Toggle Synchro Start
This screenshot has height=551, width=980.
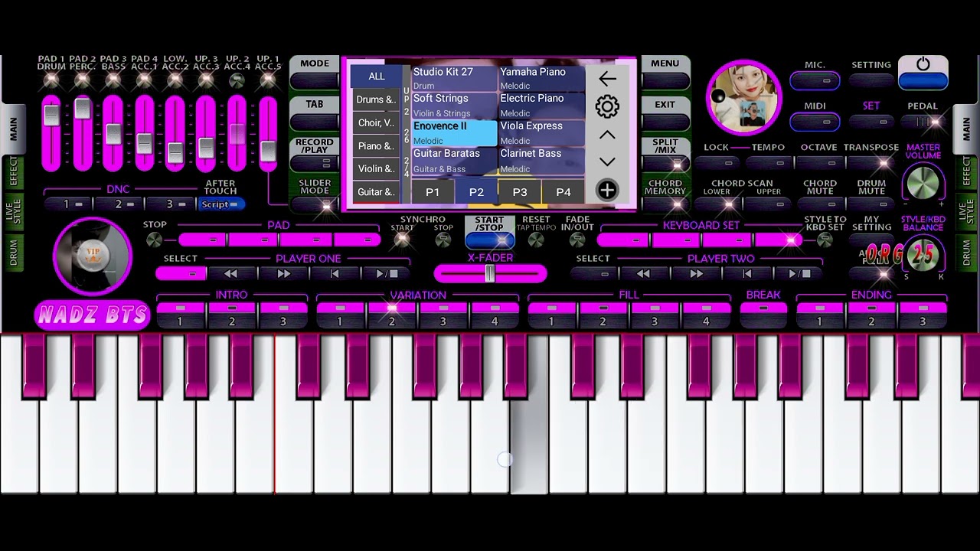pos(402,240)
